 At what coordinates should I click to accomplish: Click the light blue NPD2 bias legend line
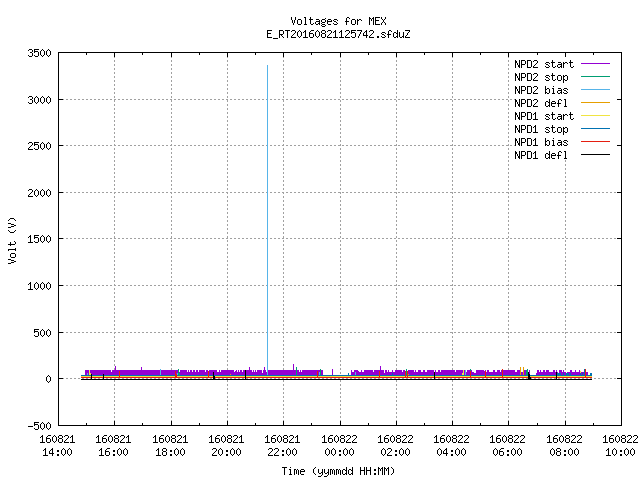[596, 90]
